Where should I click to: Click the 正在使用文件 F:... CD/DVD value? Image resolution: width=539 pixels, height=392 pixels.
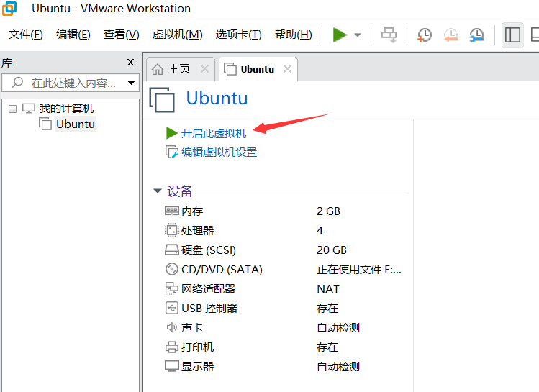(x=359, y=269)
